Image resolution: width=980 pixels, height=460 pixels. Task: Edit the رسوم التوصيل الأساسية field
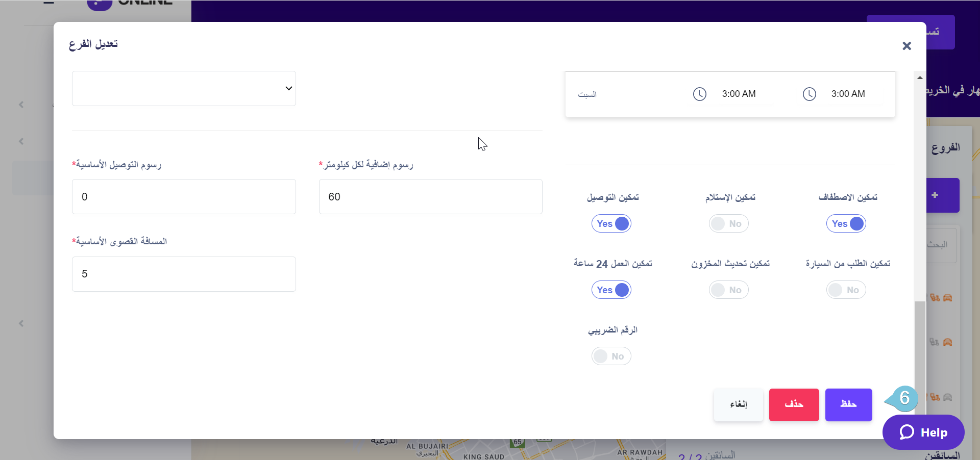tap(184, 196)
